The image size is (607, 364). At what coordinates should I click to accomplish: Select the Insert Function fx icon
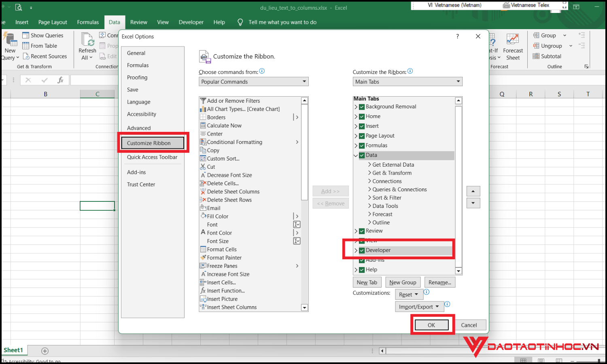tap(203, 290)
